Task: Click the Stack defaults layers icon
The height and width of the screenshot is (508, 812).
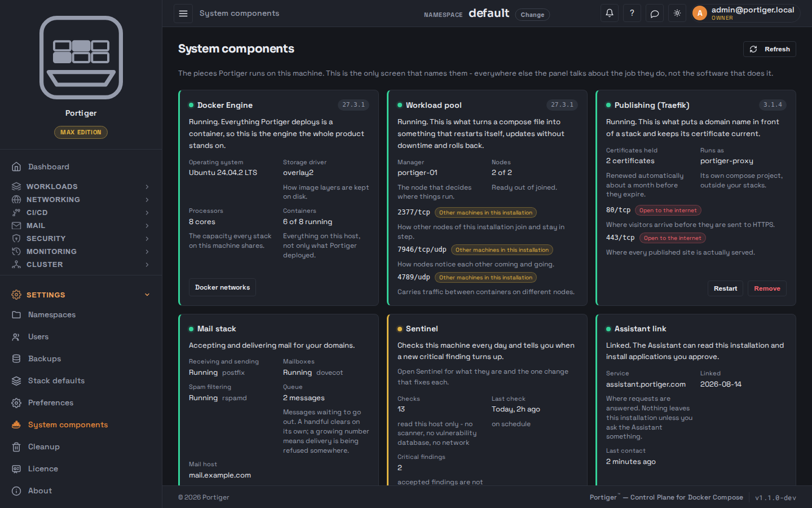Action: [x=16, y=380]
